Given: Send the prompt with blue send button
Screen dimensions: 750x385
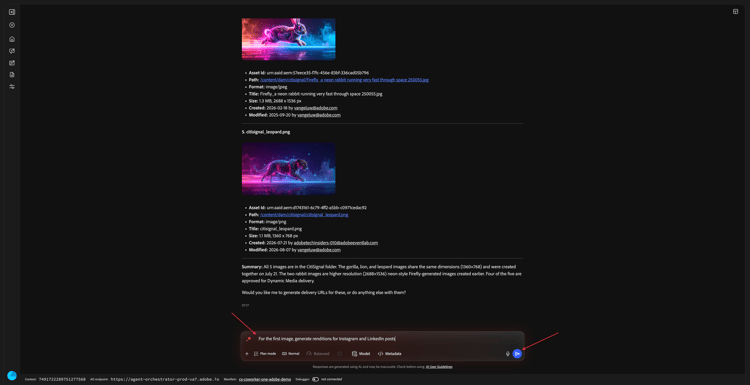Looking at the screenshot, I should tap(517, 354).
